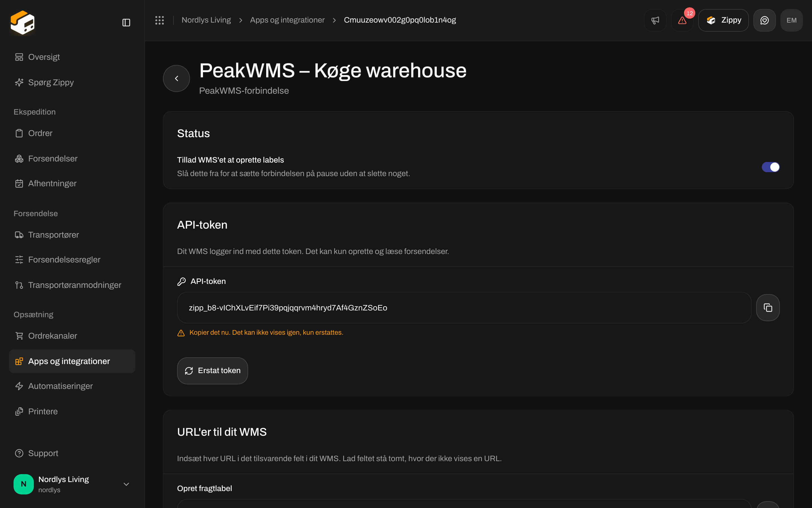Copy the API token to clipboard
Image resolution: width=812 pixels, height=508 pixels.
pos(768,307)
